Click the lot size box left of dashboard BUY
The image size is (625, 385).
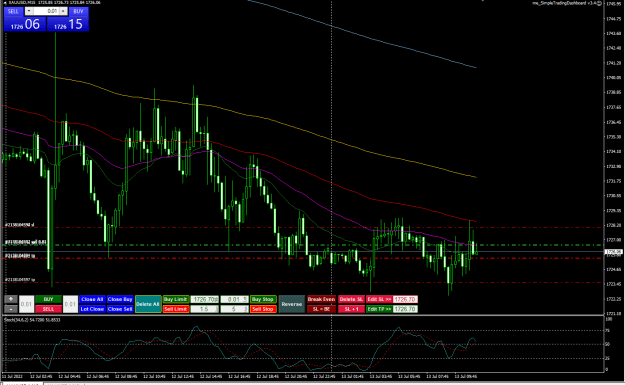26,304
